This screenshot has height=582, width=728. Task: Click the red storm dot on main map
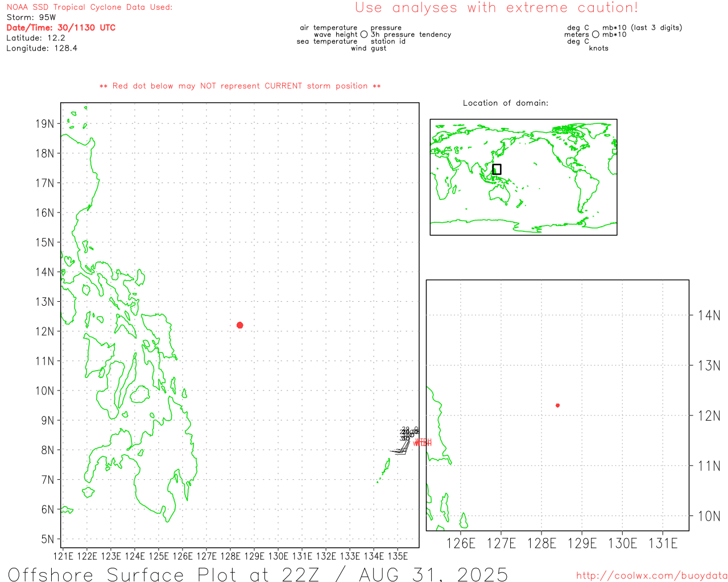point(239,325)
